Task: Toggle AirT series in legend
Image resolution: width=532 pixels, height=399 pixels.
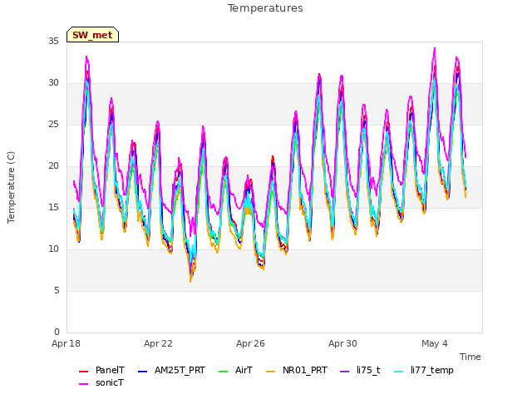Action: 236,370
